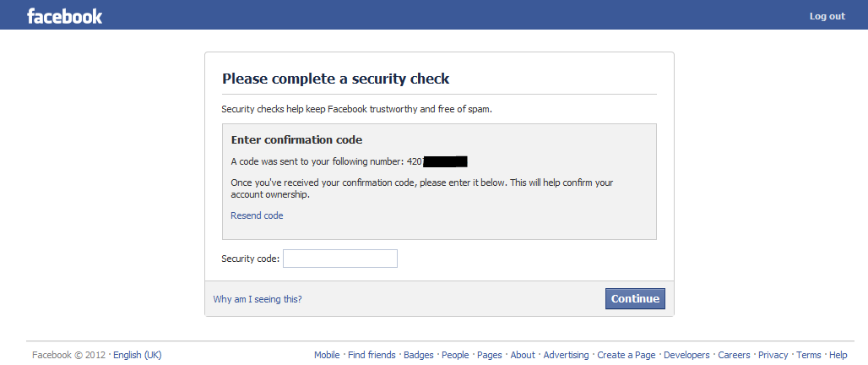Open the People footer link
The width and height of the screenshot is (868, 365).
tap(455, 355)
